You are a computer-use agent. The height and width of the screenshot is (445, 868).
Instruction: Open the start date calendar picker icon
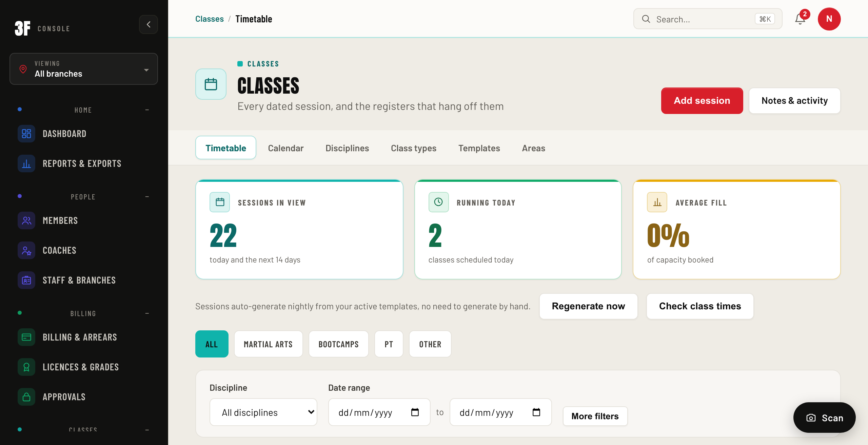coord(415,412)
